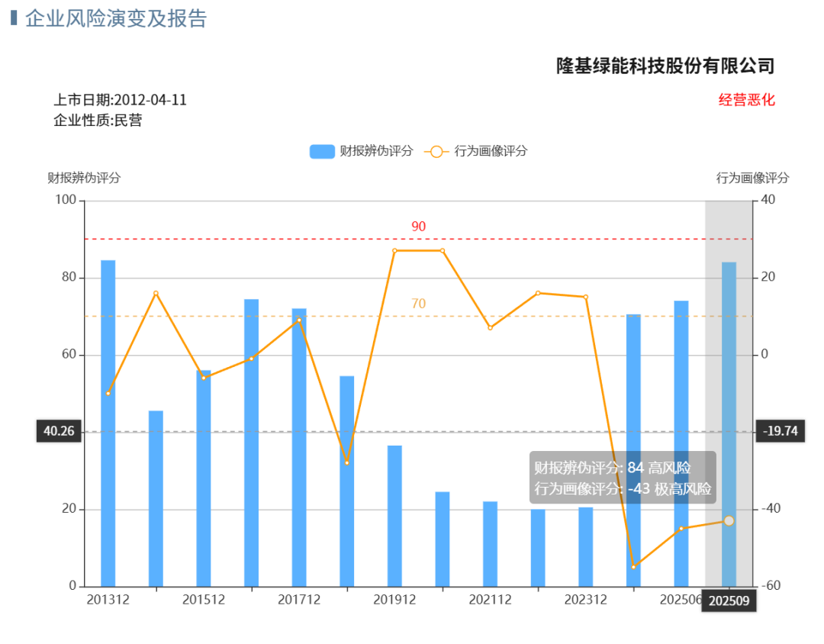This screenshot has height=644, width=824.
Task: Toggle the 财报辨伪评分 legend series
Action: (x=362, y=151)
